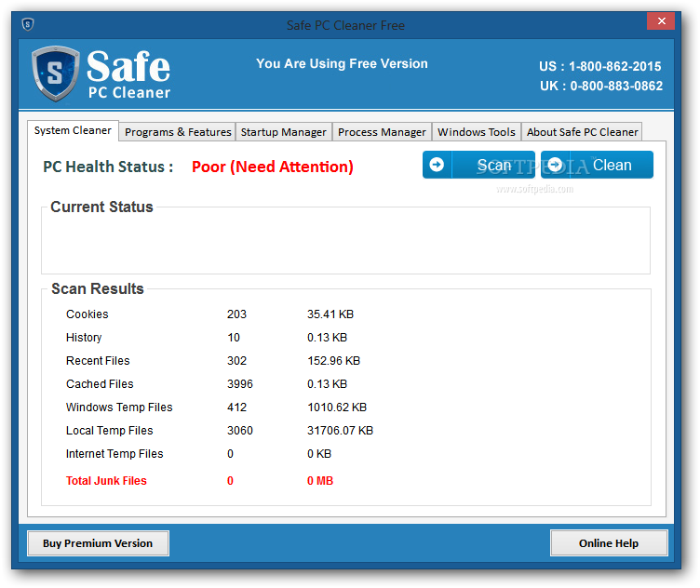Switch to the System Cleaner tab
Screen dimensions: 700x588
point(73,130)
